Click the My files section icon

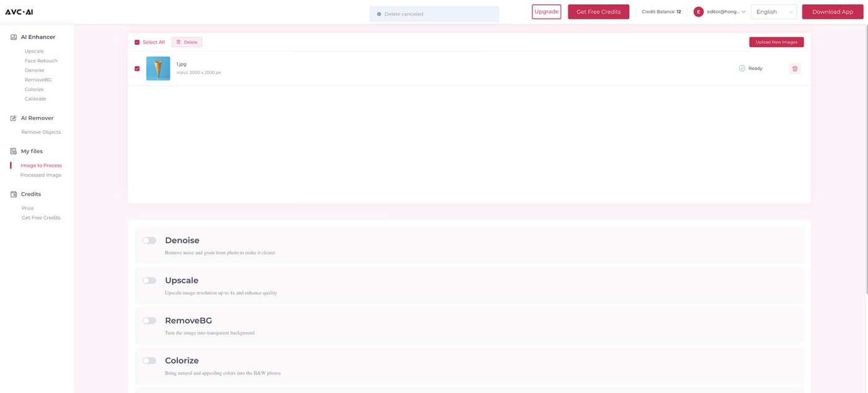pyautogui.click(x=14, y=151)
